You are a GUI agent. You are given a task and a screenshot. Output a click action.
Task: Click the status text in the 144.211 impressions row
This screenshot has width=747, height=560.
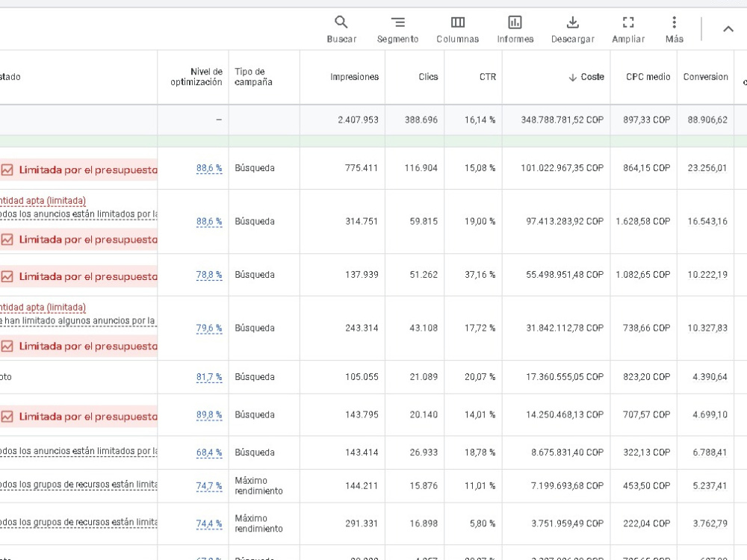pos(78,485)
